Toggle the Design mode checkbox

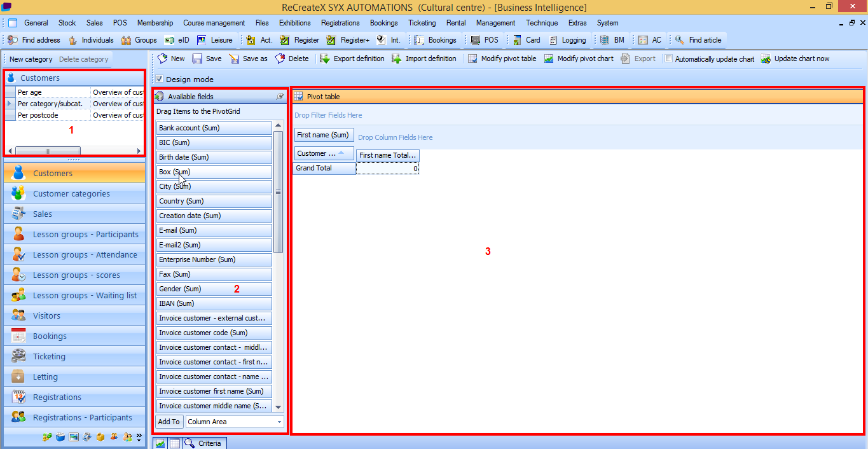click(x=159, y=79)
